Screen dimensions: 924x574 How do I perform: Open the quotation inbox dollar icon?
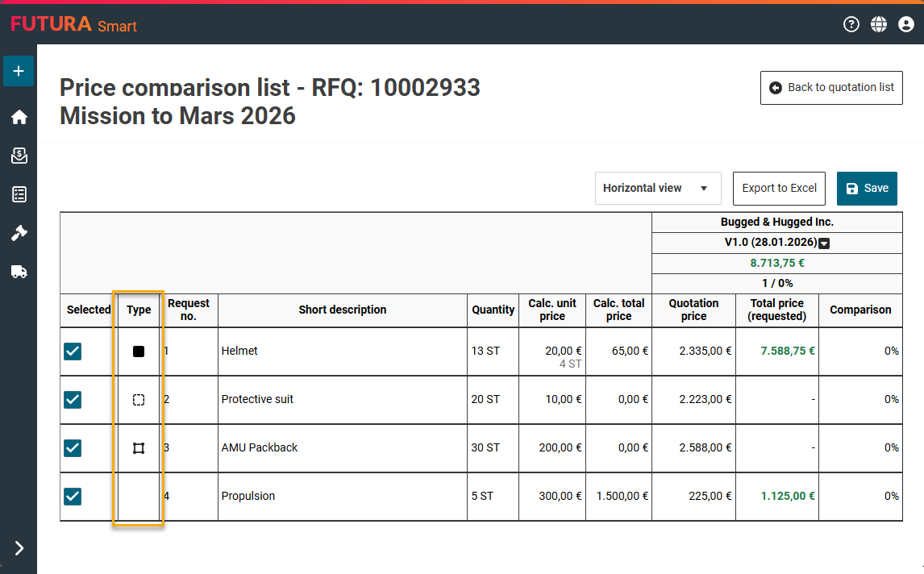click(19, 156)
